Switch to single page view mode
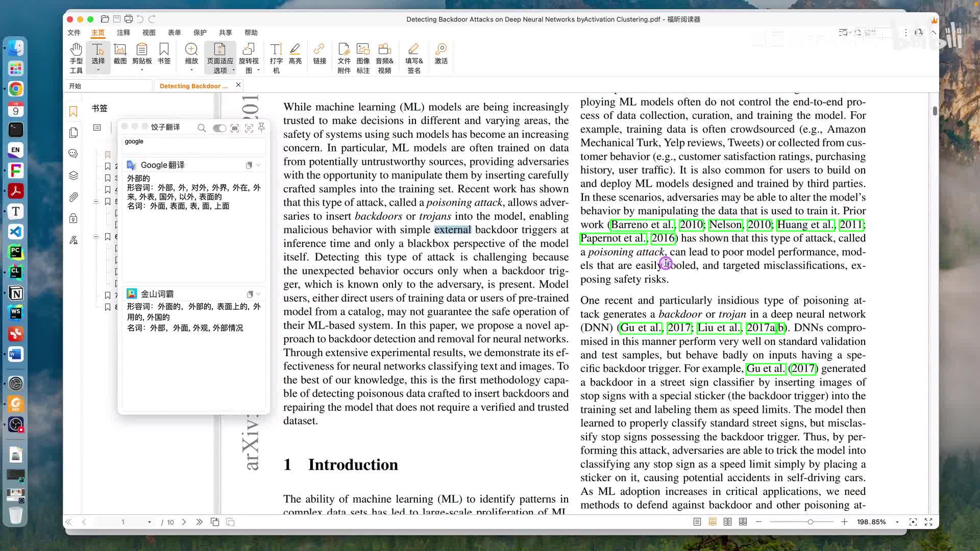The width and height of the screenshot is (980, 551). pos(697,522)
